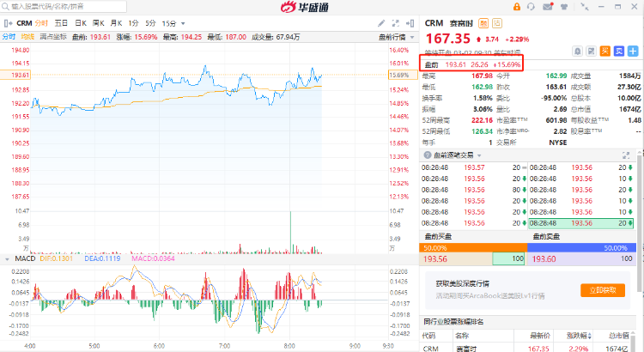Image resolution: width=644 pixels, height=352 pixels.
Task: Click the left panel collapse icon beside CRM
Action: tap(7, 23)
